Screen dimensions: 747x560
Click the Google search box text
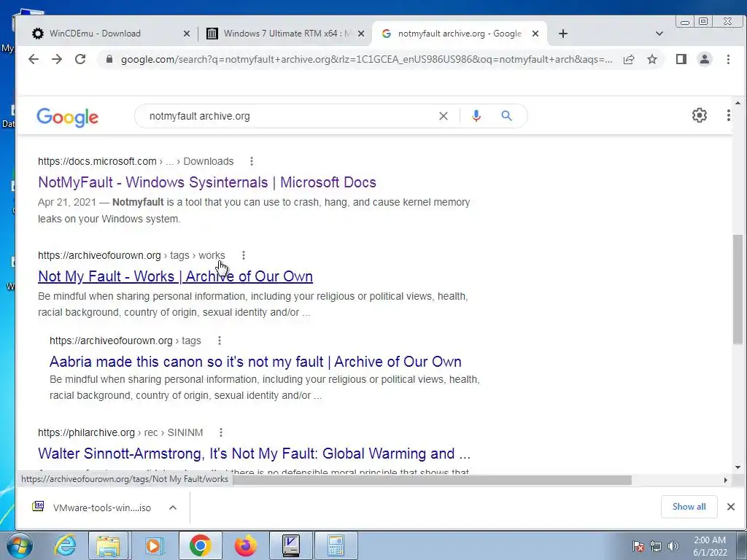199,116
